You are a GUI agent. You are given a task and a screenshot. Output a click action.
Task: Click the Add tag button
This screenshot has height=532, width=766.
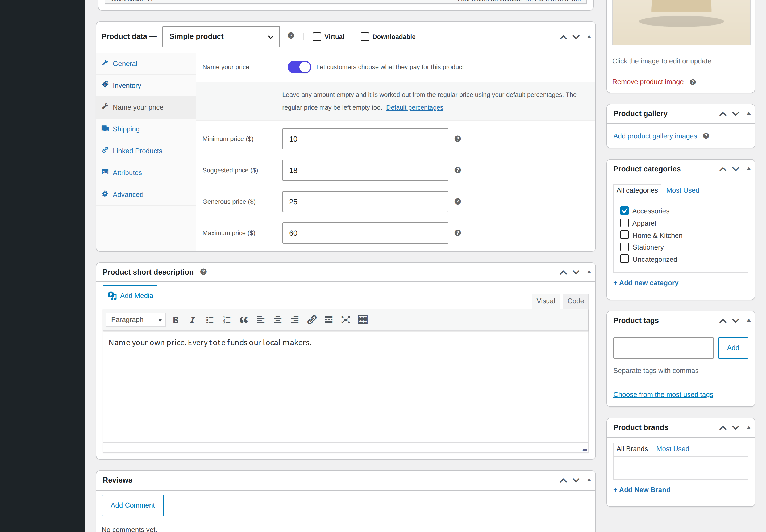coord(733,348)
